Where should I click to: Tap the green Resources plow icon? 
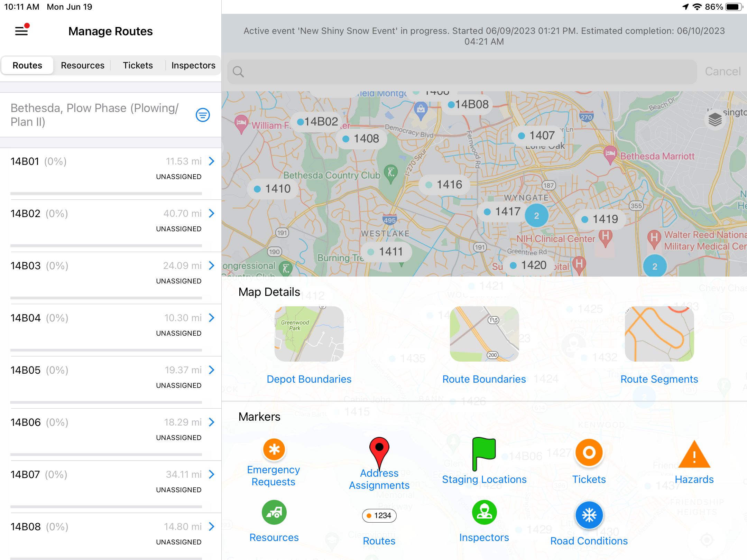(274, 512)
